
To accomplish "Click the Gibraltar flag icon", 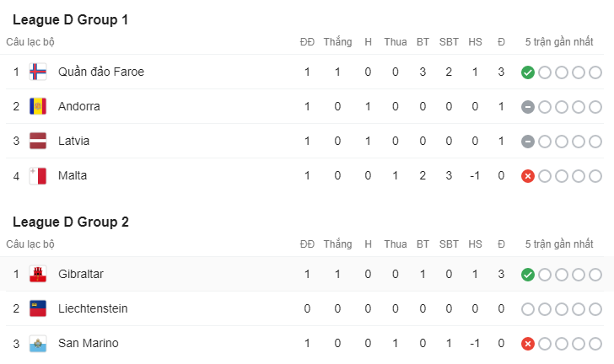I will (38, 274).
